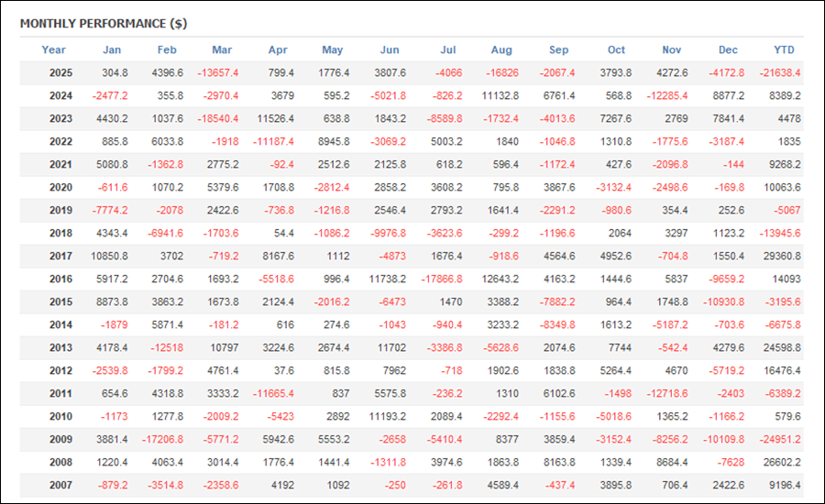Click the 2010 June value 11193.2
The image size is (825, 504).
(386, 416)
